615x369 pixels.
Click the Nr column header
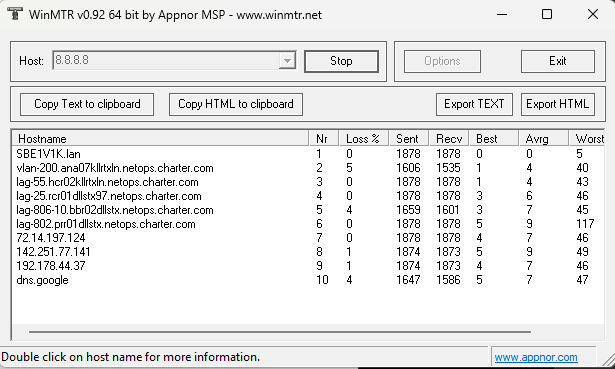[324, 138]
